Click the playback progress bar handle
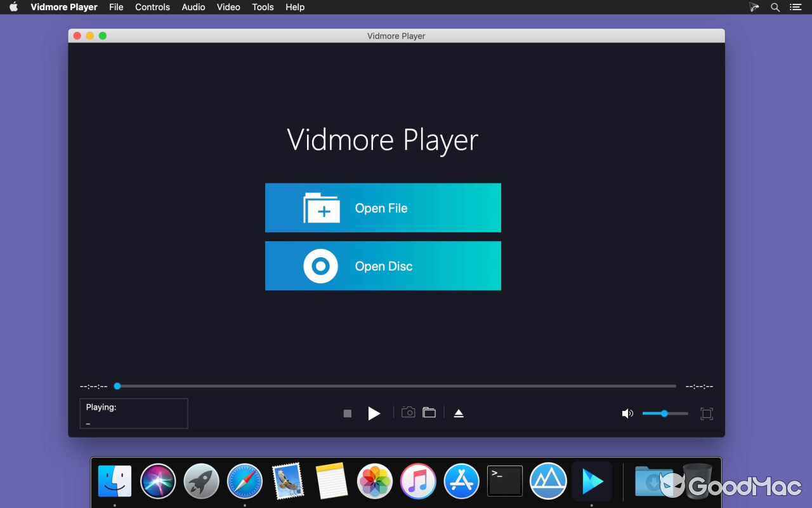The width and height of the screenshot is (812, 508). point(117,386)
